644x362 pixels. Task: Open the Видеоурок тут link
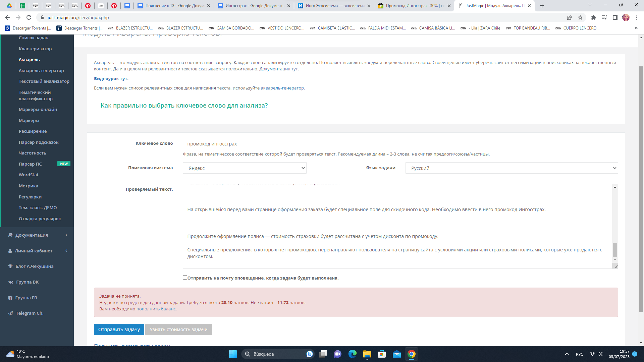pos(111,78)
